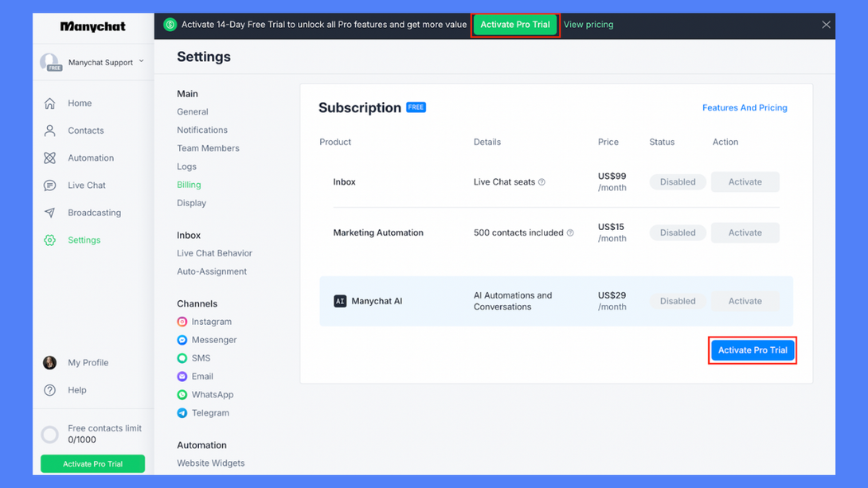
Task: Click the Subscription heading
Action: (x=360, y=108)
